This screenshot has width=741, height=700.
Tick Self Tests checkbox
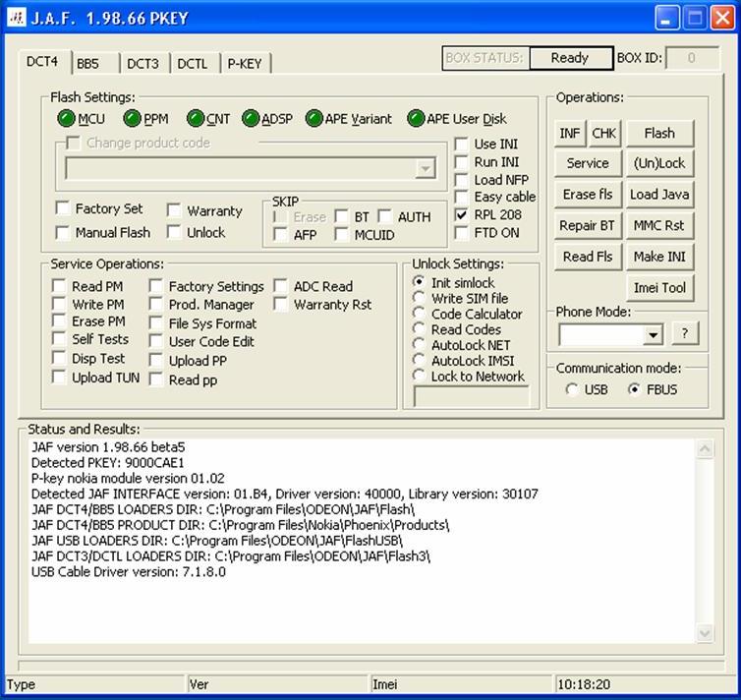59,339
